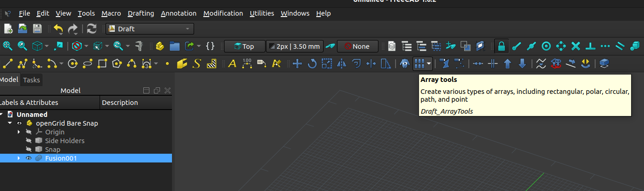Toggle the Snap Lock button

point(501,46)
